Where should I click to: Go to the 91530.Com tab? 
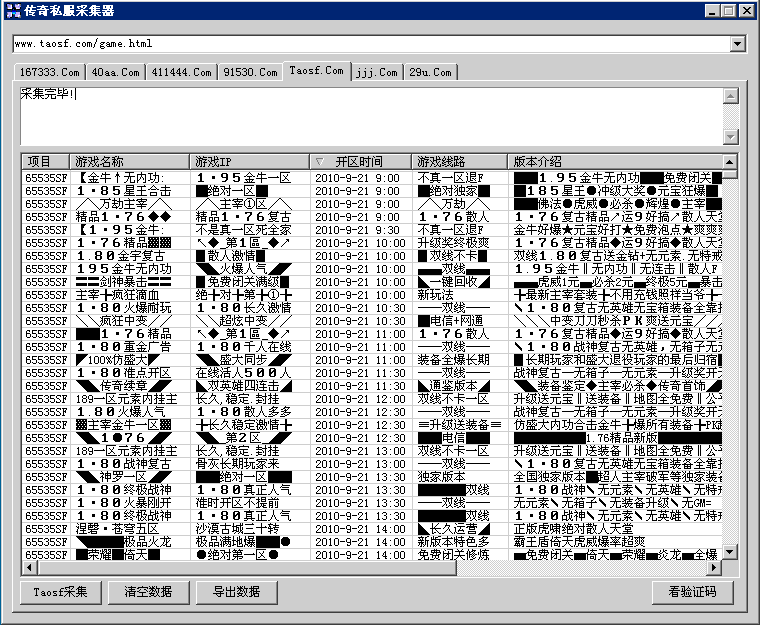click(250, 72)
